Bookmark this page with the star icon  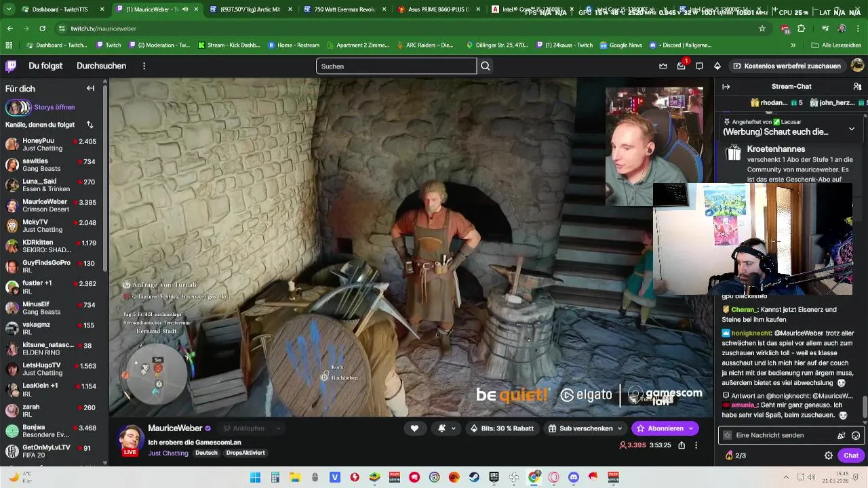[x=762, y=28]
